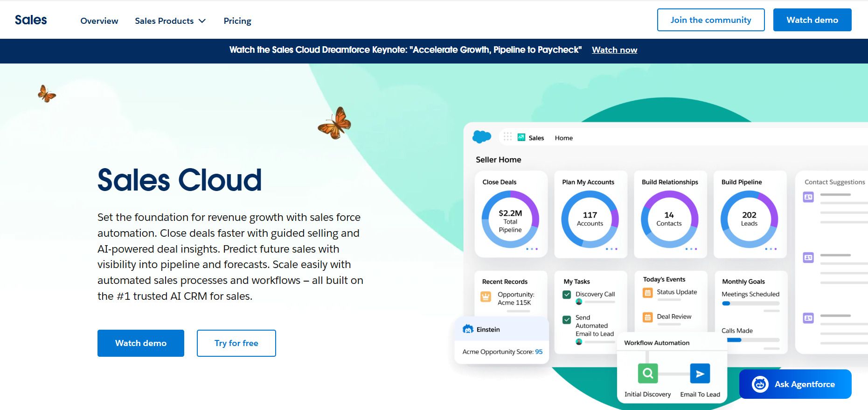Open the app launcher grid icon
Viewport: 868px width, 410px height.
[507, 137]
